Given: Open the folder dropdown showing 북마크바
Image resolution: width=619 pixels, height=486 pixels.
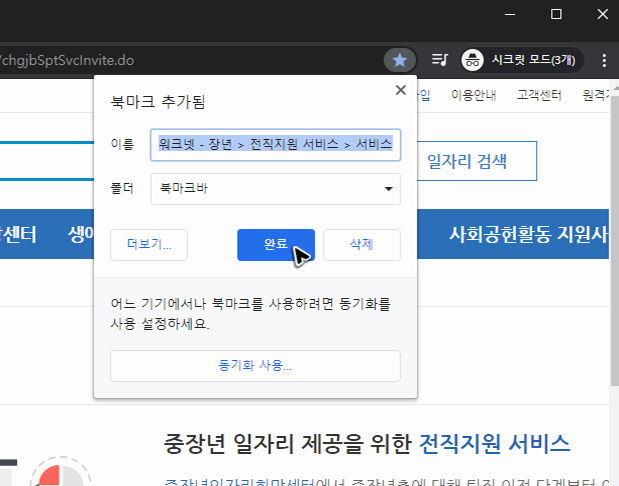Looking at the screenshot, I should pyautogui.click(x=276, y=189).
